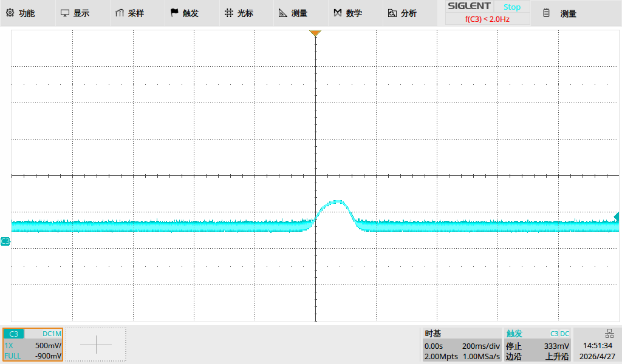Open the C3 channel descriptor box
This screenshot has height=364, width=622.
pyautogui.click(x=33, y=345)
